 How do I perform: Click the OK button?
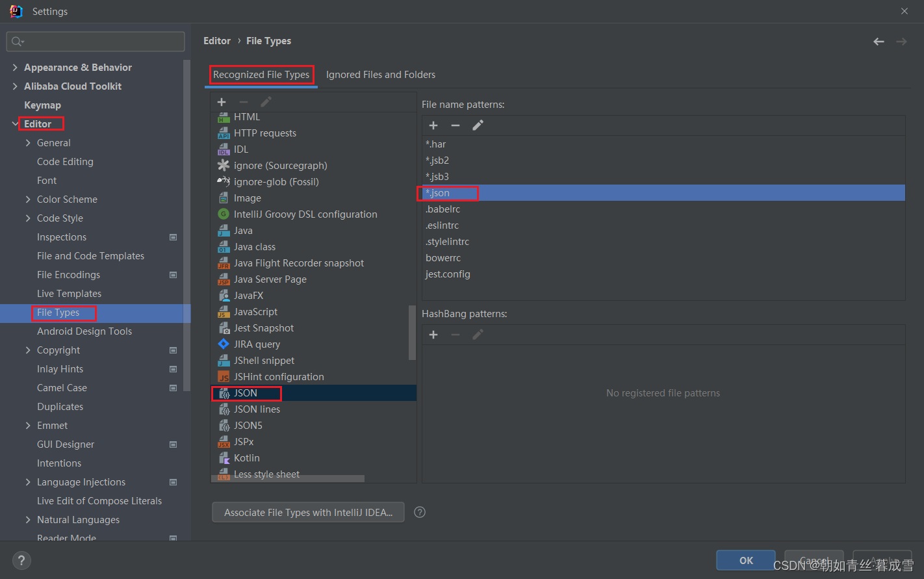[747, 560]
